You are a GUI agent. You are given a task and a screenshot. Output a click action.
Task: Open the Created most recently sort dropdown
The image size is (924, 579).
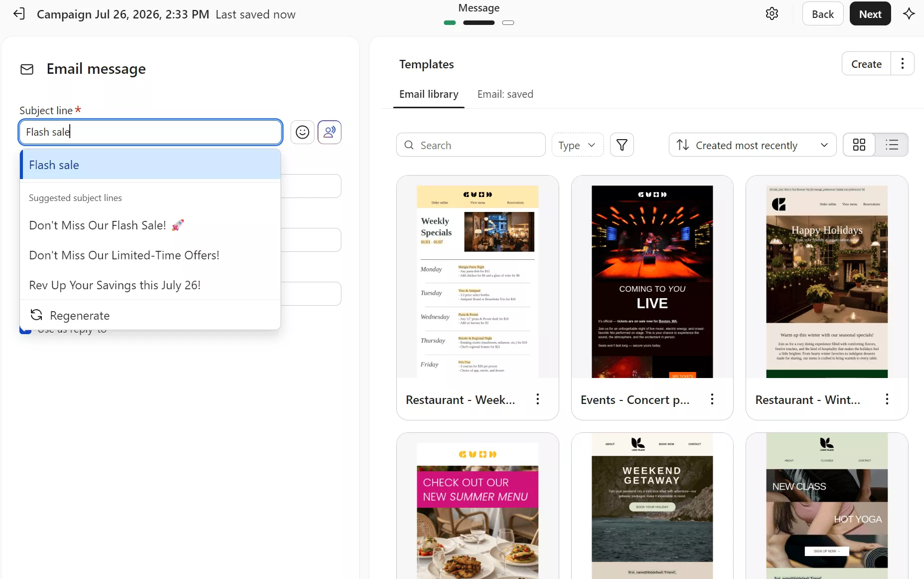point(753,145)
